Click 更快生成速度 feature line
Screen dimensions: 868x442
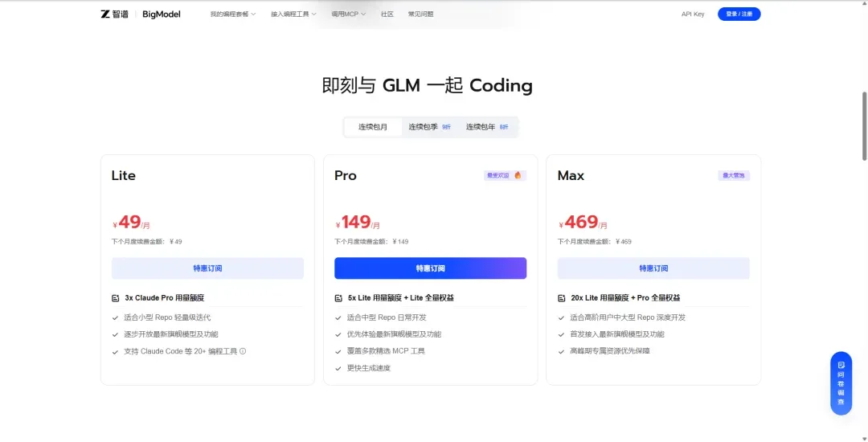pos(369,368)
